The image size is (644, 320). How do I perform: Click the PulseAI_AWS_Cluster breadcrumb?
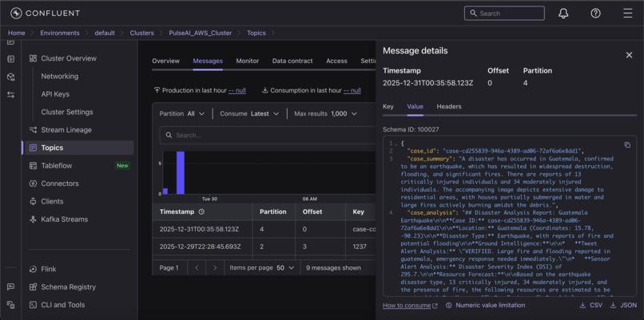click(x=200, y=33)
